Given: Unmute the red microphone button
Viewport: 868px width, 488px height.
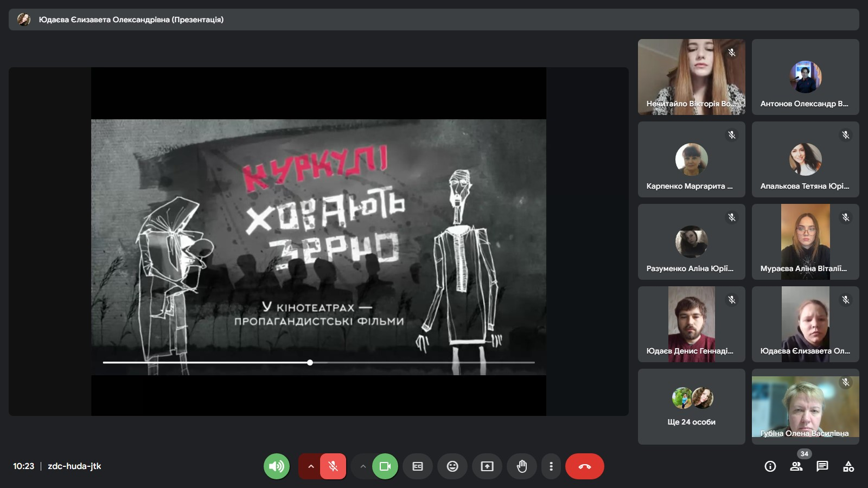Looking at the screenshot, I should [x=333, y=466].
